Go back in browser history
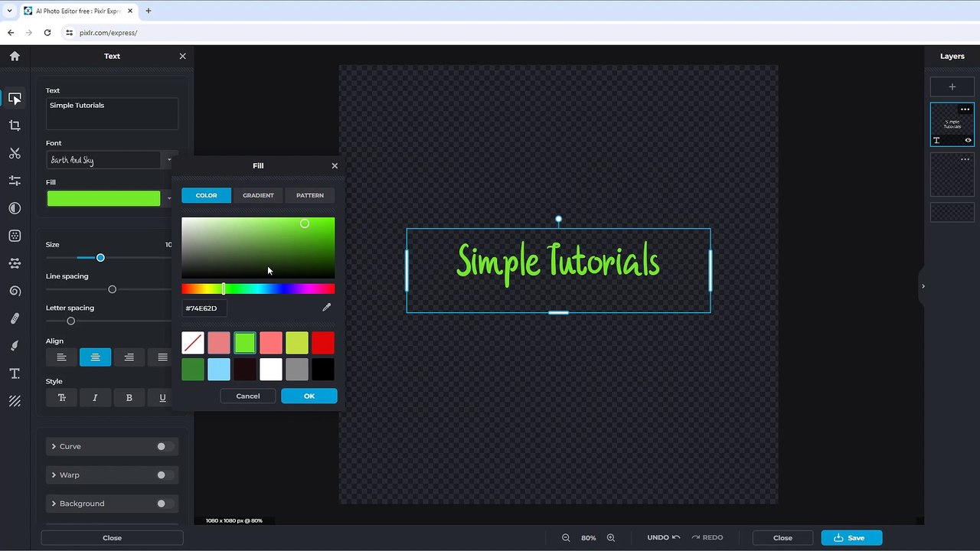The image size is (980, 551). point(11,33)
